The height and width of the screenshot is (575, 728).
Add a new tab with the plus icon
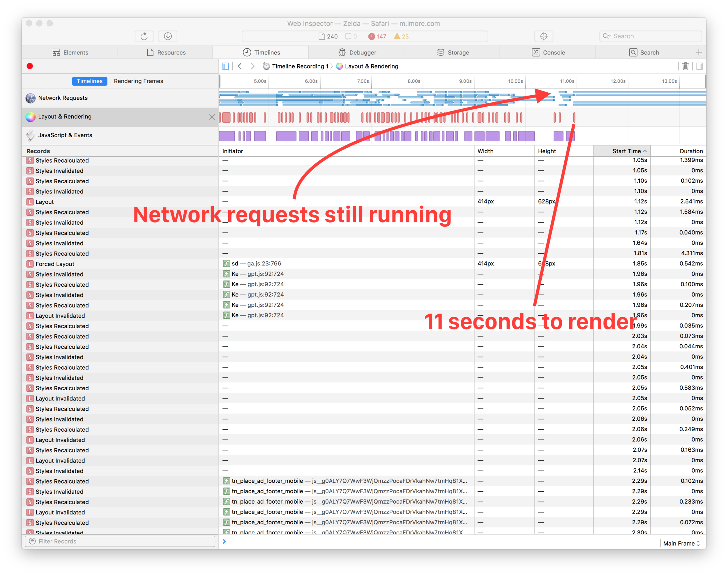[x=699, y=52]
